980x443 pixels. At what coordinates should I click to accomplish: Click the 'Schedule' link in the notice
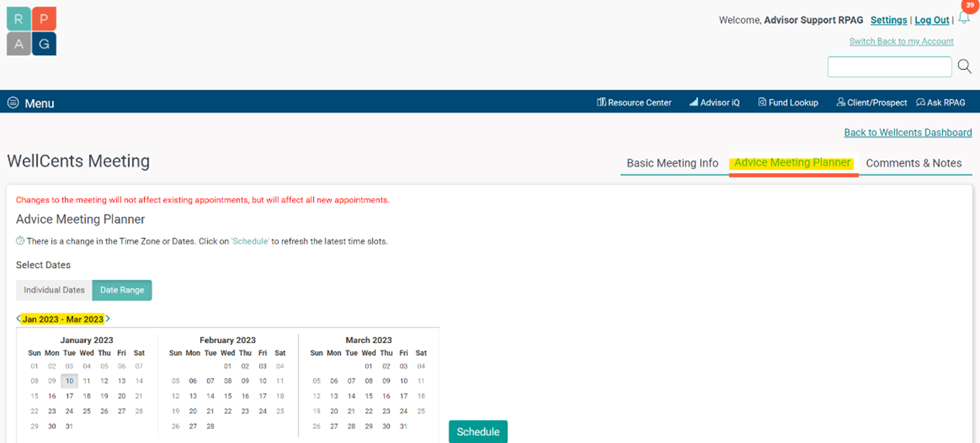[x=250, y=241]
